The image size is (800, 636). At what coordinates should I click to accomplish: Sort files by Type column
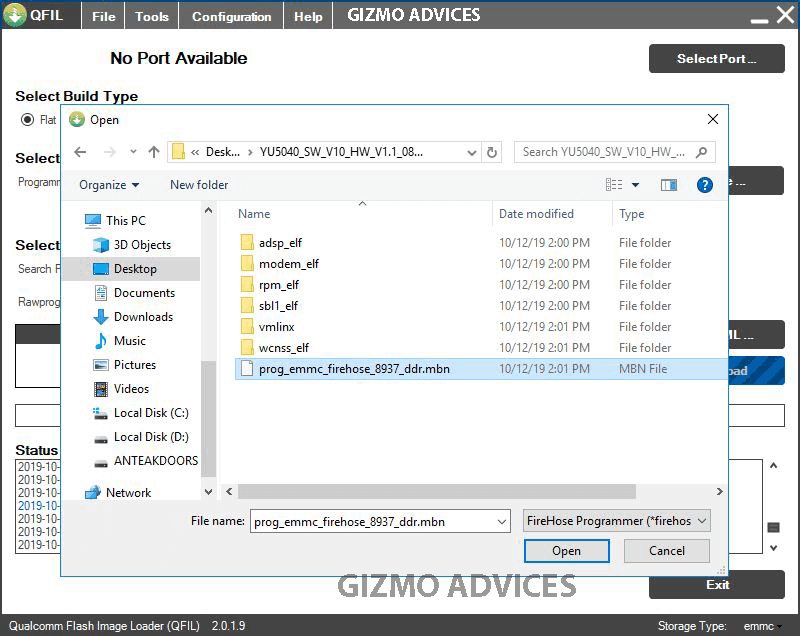click(x=631, y=214)
